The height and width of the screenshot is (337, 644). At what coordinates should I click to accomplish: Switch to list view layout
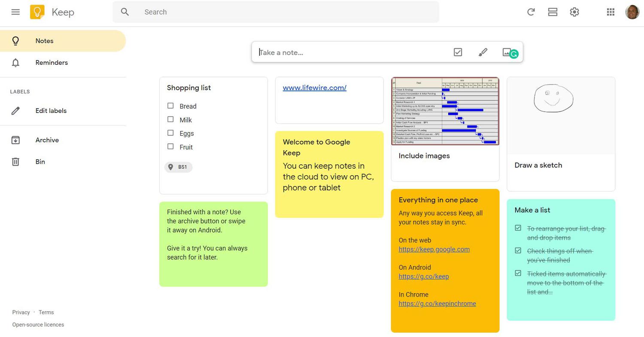coord(553,12)
